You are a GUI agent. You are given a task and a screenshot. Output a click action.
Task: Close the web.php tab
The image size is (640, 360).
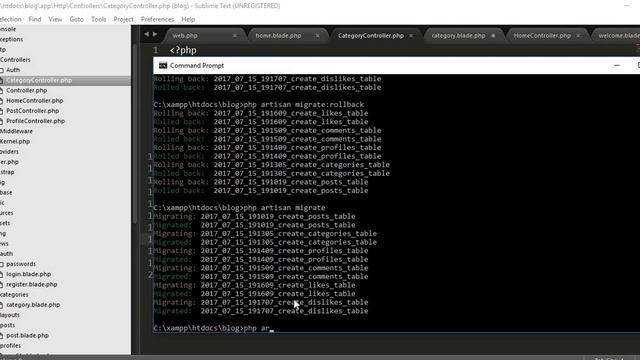(x=235, y=36)
